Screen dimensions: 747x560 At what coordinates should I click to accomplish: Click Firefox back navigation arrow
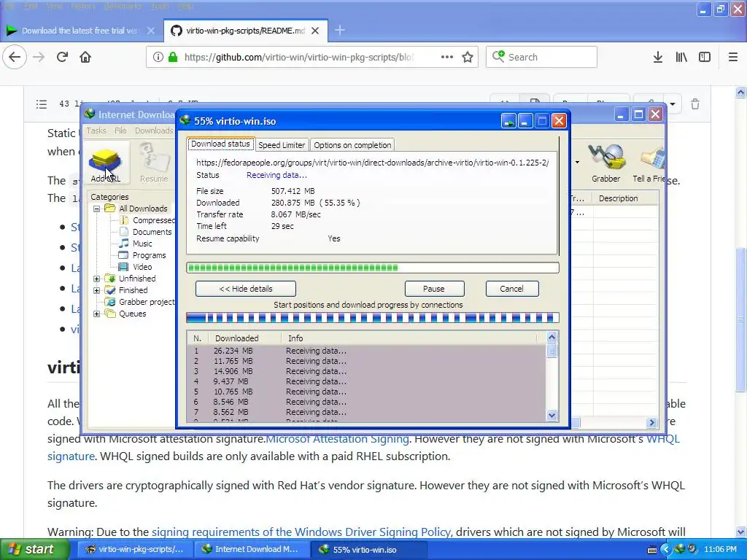tap(15, 57)
